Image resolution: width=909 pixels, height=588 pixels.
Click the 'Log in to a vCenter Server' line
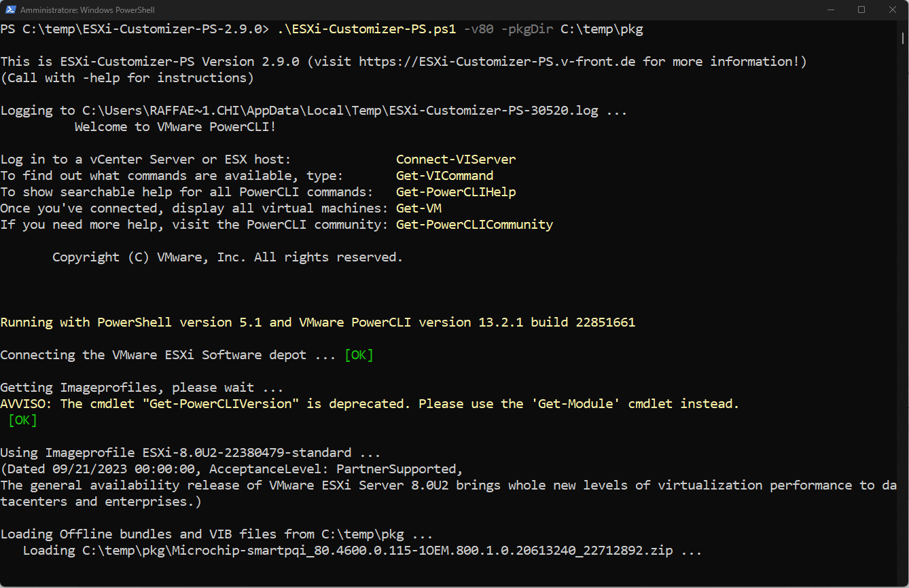pyautogui.click(x=145, y=160)
